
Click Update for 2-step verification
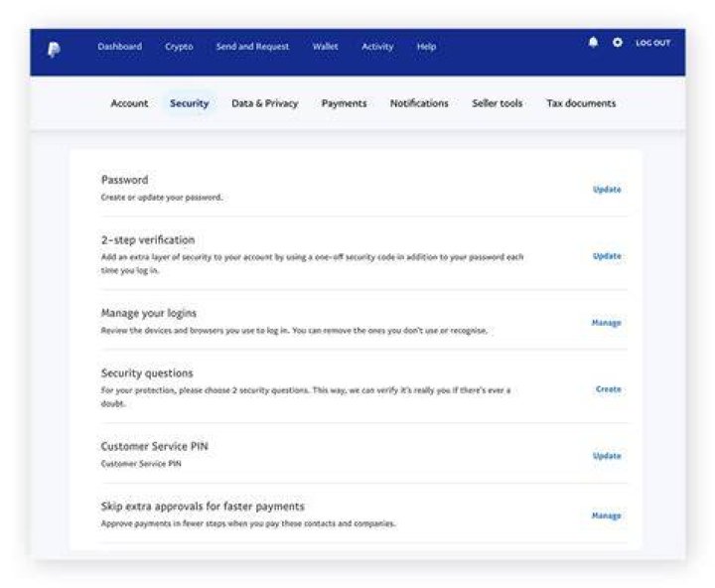tap(607, 256)
